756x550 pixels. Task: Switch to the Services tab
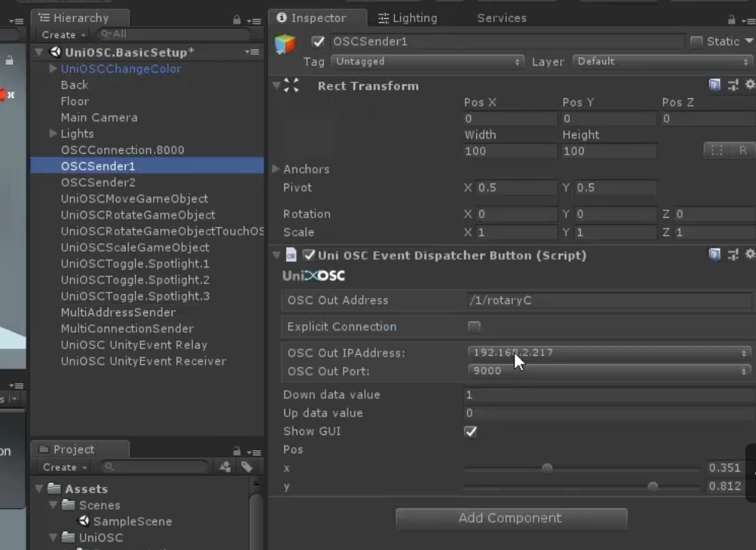click(x=501, y=18)
